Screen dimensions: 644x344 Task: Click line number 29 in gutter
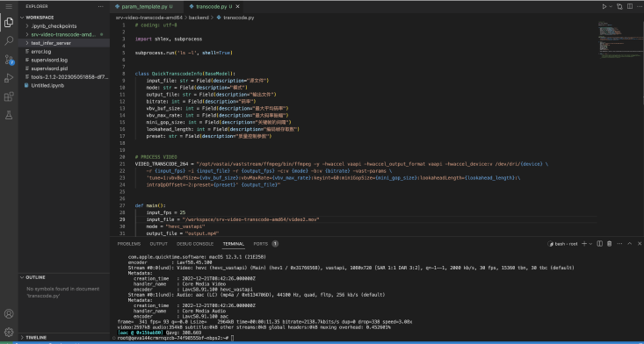(x=123, y=219)
